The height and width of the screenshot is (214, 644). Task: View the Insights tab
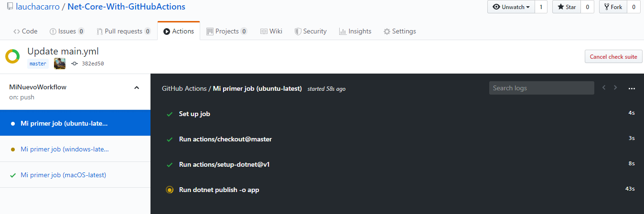[355, 31]
